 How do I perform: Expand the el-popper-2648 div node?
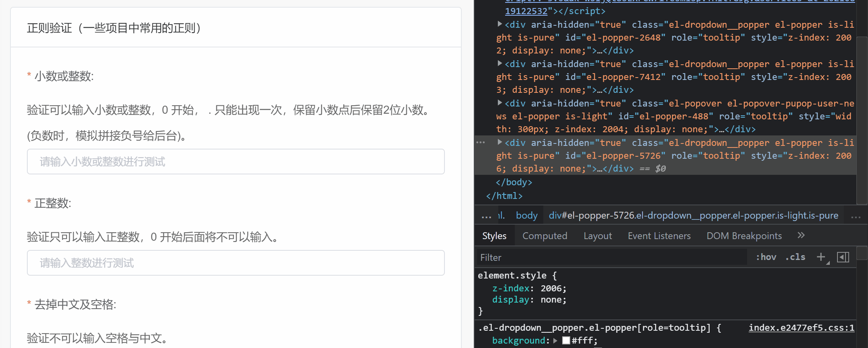pos(500,24)
